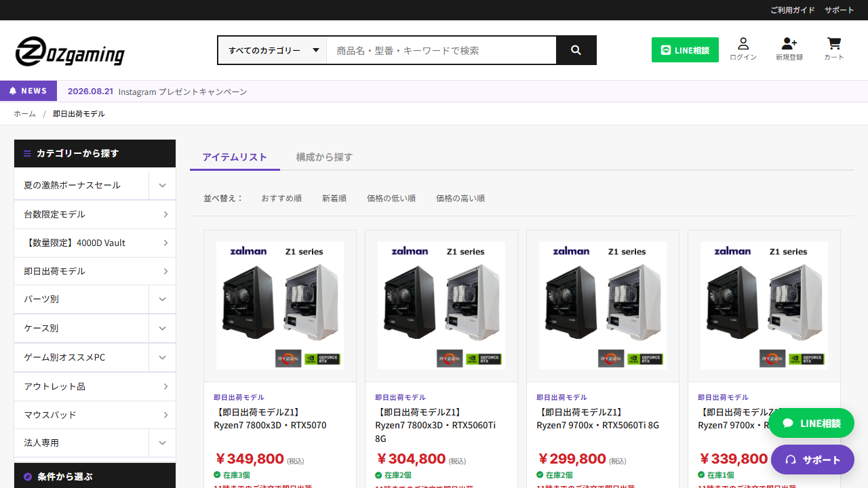
Task: Expand the 夏の激熱ボーナスセール chevron
Action: 162,185
